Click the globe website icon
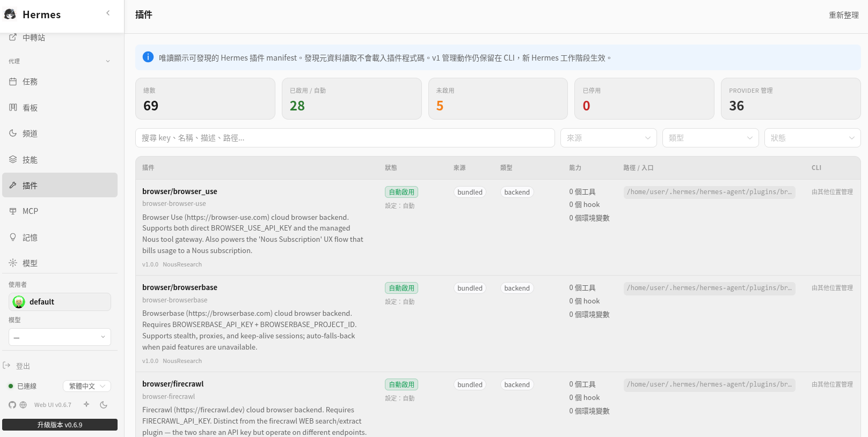The height and width of the screenshot is (437, 868). coord(23,405)
